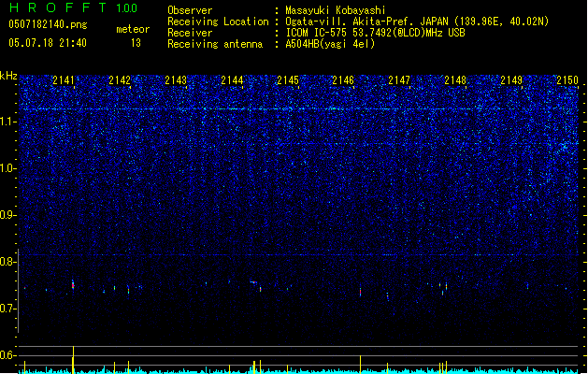Click the meteor count 13
The width and height of the screenshot is (588, 374).
pos(136,43)
